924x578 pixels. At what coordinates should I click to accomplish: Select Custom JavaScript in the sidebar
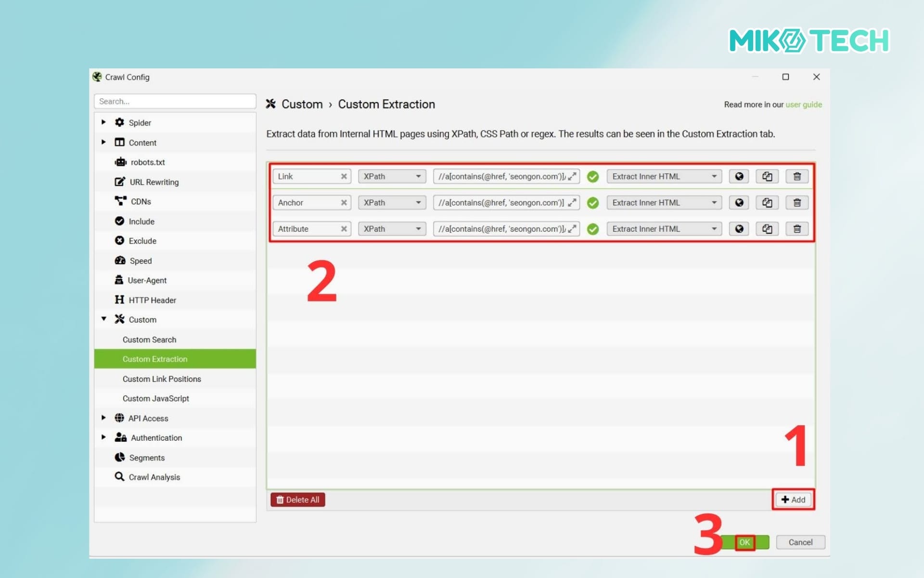click(x=155, y=398)
